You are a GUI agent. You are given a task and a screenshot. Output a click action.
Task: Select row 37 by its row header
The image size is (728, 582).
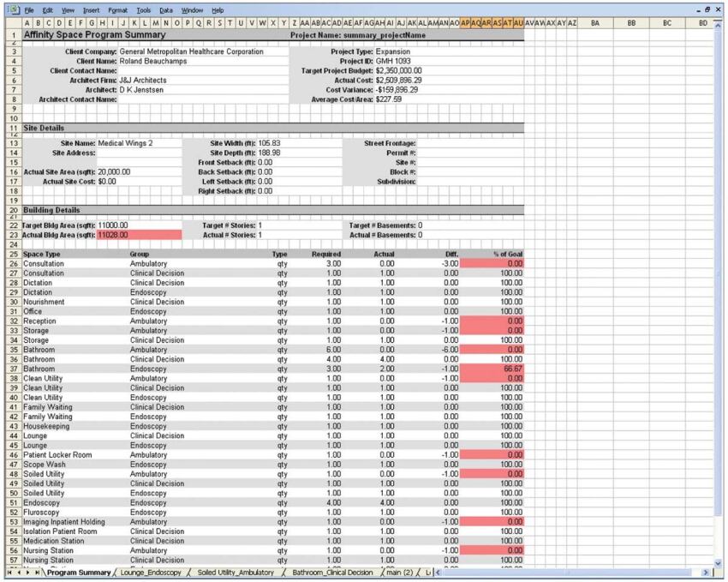pyautogui.click(x=14, y=369)
